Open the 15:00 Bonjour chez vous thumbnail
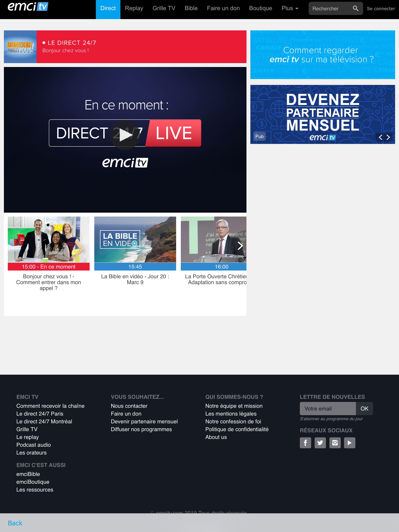 49,239
